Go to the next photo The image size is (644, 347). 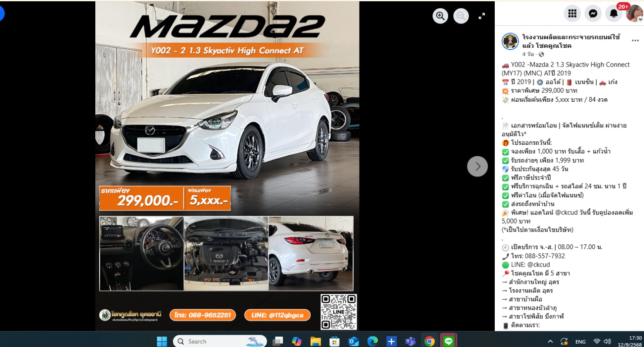click(x=477, y=166)
